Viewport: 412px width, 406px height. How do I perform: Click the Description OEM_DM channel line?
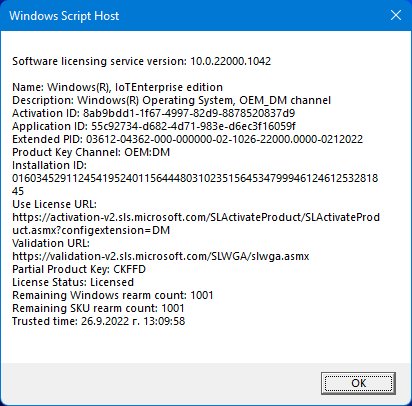(x=171, y=100)
